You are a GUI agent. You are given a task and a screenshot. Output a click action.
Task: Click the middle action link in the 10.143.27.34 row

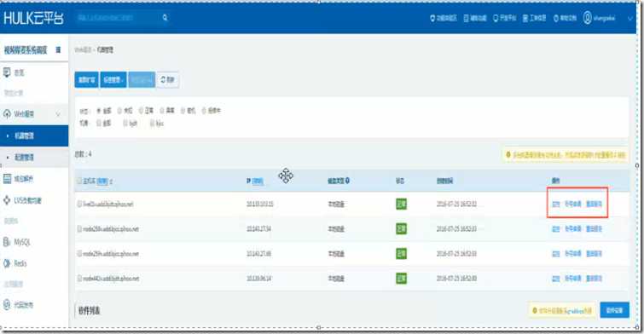pyautogui.click(x=573, y=229)
